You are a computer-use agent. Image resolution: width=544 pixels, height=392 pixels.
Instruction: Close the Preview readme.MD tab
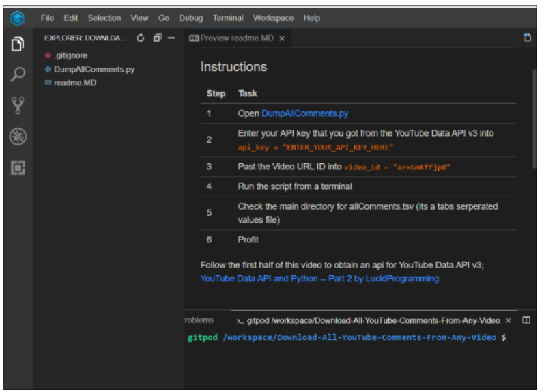click(x=282, y=38)
